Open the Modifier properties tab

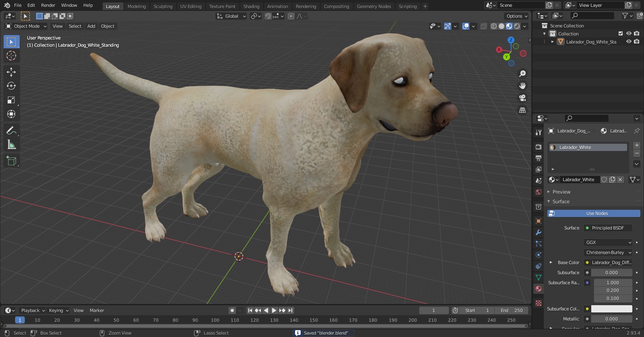[x=539, y=232]
